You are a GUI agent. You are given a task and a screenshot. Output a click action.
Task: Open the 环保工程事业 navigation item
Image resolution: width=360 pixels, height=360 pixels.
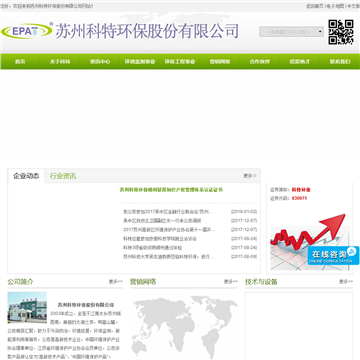click(180, 62)
